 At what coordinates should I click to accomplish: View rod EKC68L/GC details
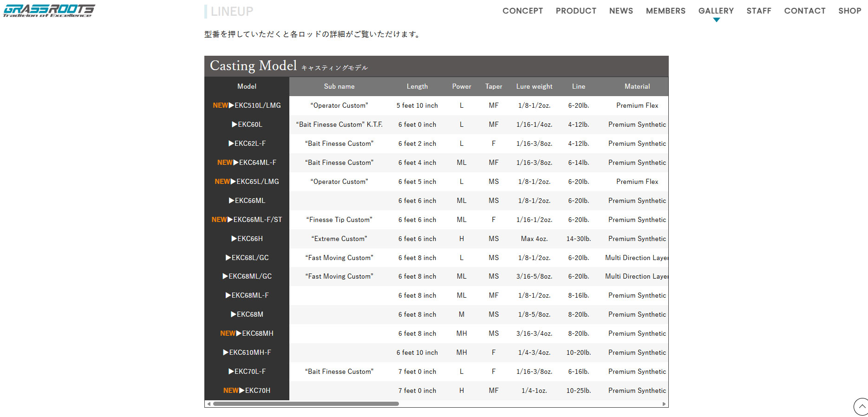247,258
